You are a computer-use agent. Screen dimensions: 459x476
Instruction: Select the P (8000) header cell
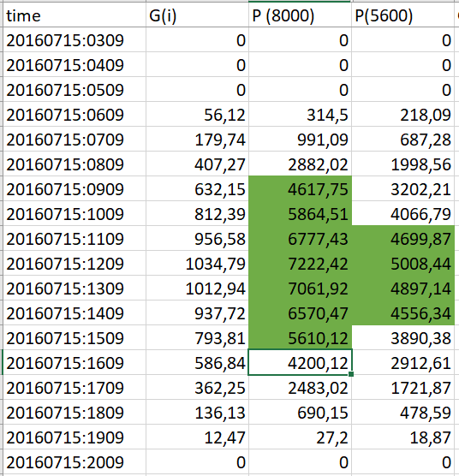coord(300,15)
